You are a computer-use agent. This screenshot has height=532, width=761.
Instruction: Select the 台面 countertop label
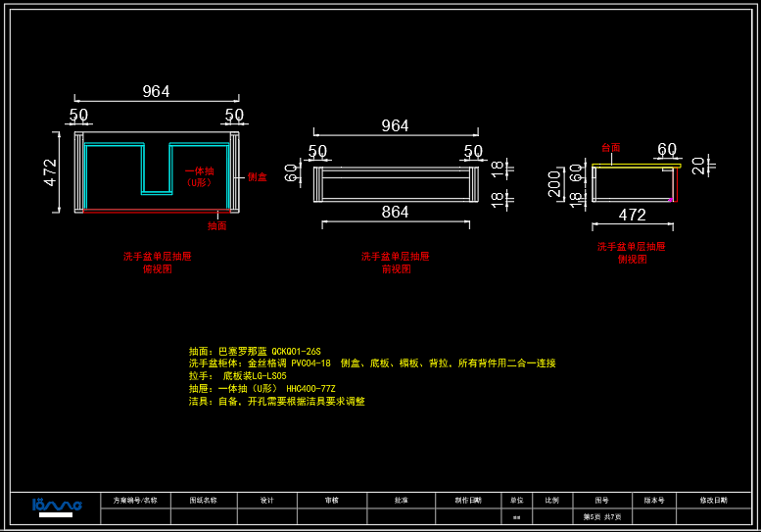[610, 148]
